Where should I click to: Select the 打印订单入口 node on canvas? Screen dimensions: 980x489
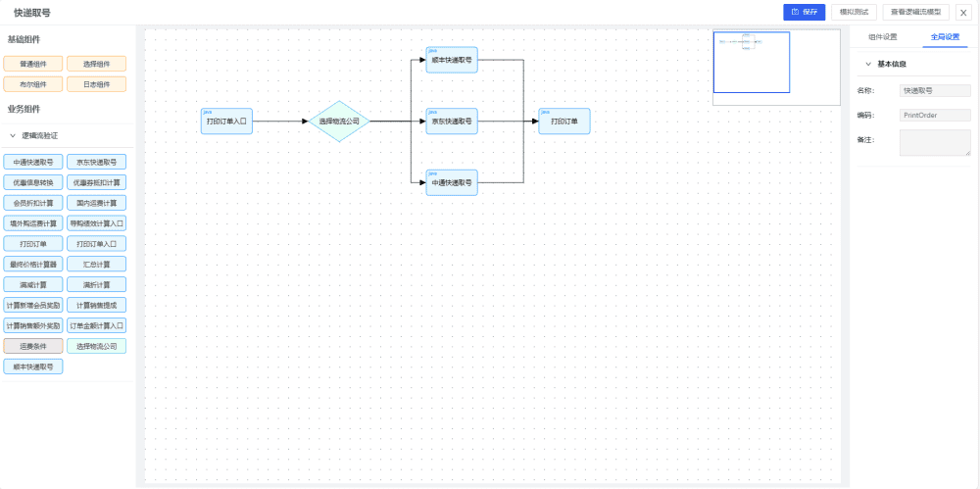pyautogui.click(x=226, y=122)
